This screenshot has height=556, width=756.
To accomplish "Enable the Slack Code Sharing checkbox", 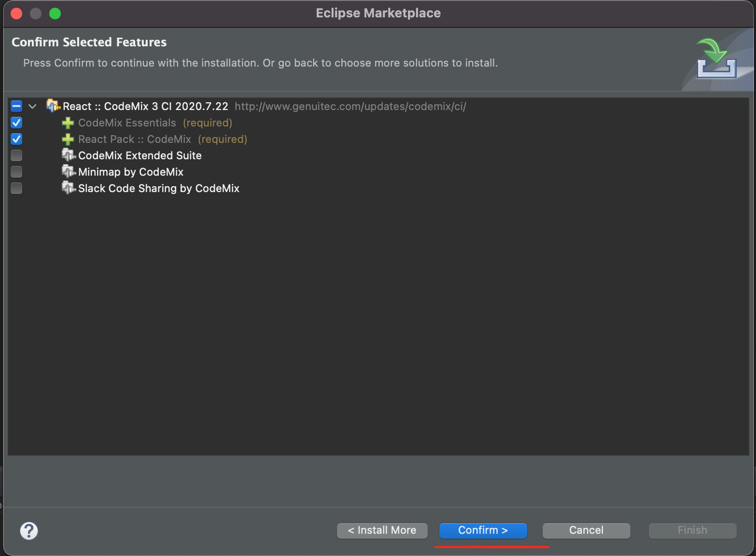I will tap(16, 188).
